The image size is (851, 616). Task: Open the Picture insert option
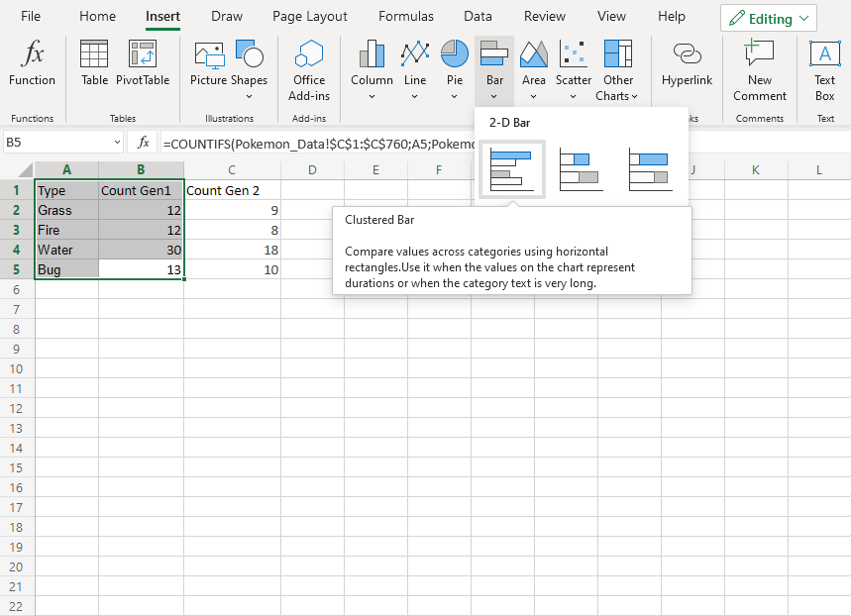(208, 63)
